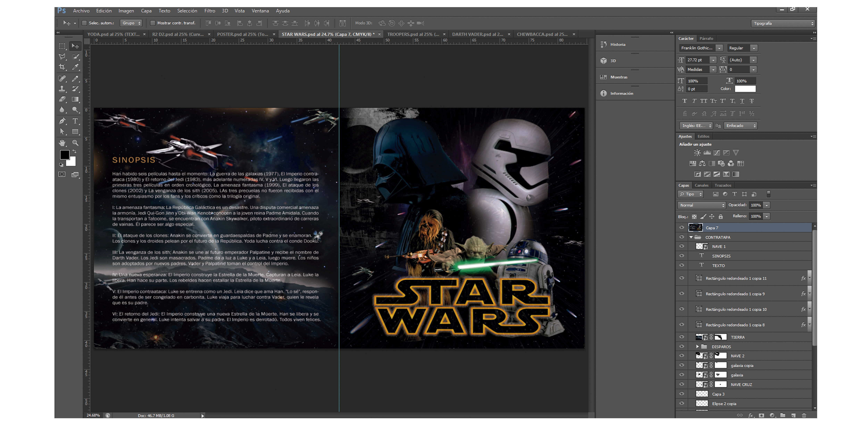The width and height of the screenshot is (868, 425).
Task: Select the Zoom tool in the toolbox
Action: (76, 143)
